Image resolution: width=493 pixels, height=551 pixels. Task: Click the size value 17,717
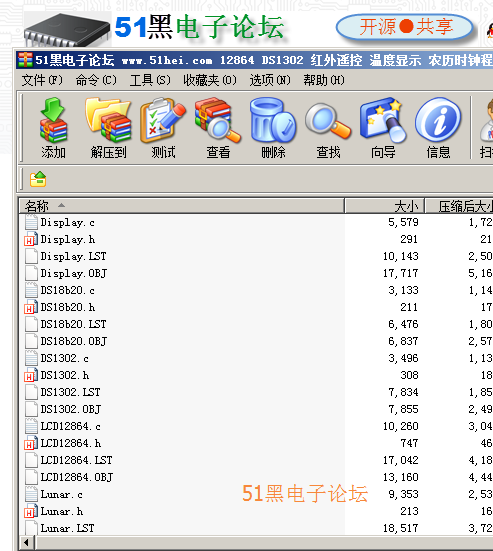[401, 273]
